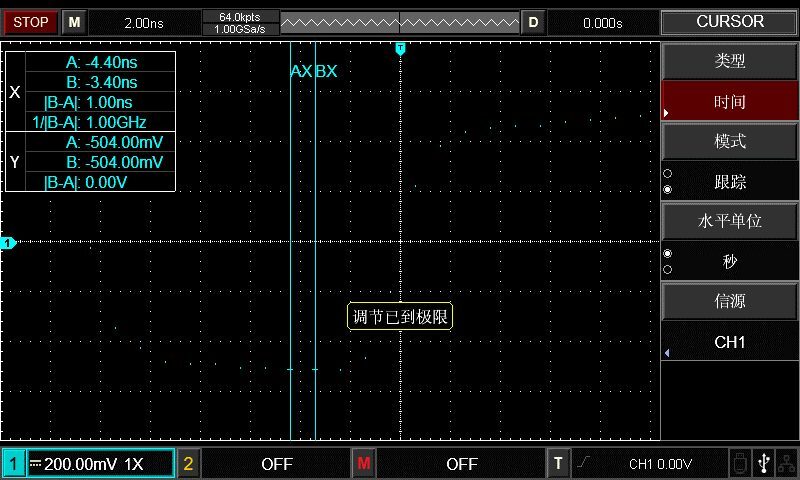This screenshot has width=800, height=480.
Task: Open the 水平单位 horizontal unit menu
Action: [730, 221]
